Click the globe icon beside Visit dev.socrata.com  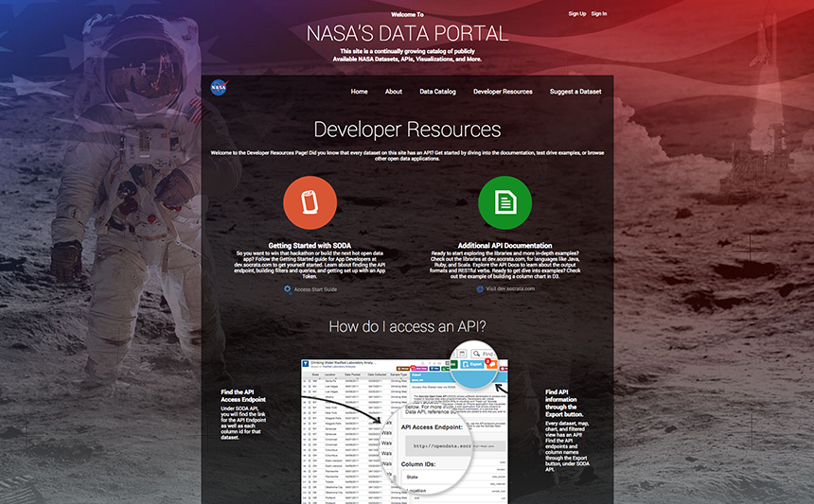[480, 288]
